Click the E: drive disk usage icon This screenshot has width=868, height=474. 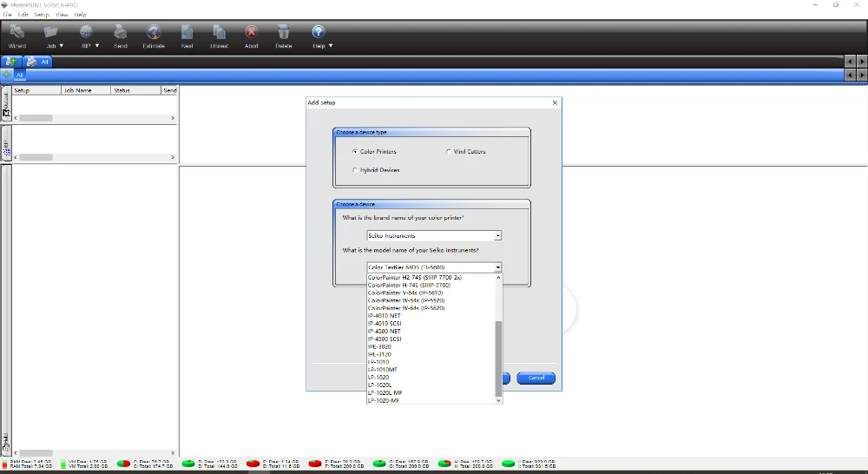tap(253, 464)
